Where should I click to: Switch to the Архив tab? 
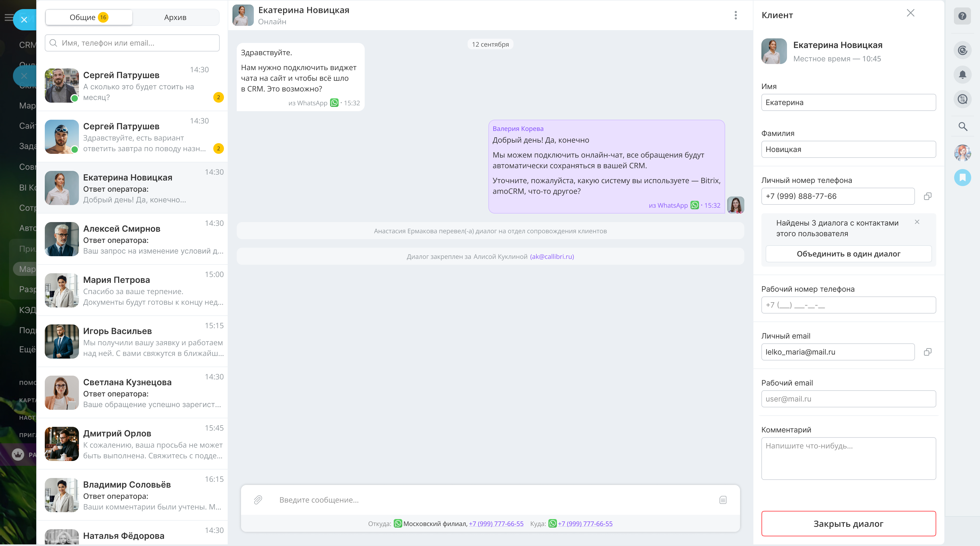click(175, 17)
